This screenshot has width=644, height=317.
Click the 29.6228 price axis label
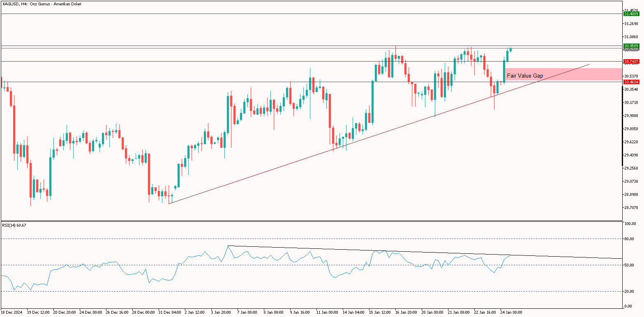coord(631,142)
